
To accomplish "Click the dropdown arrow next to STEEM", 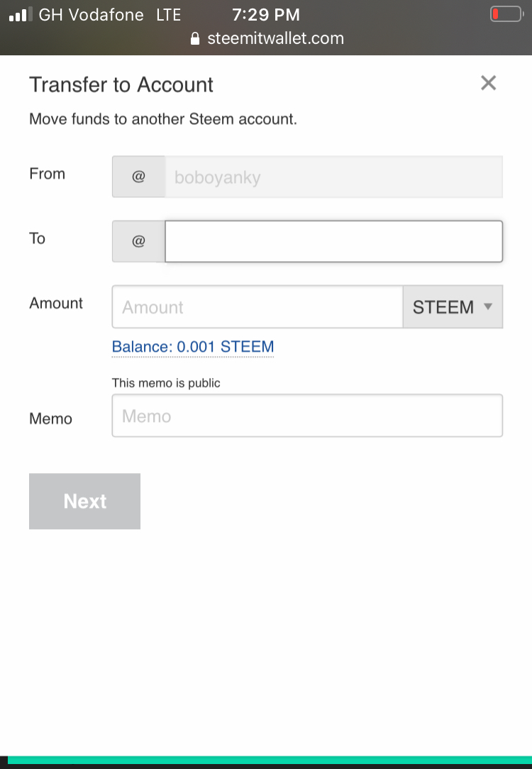I will 487,306.
